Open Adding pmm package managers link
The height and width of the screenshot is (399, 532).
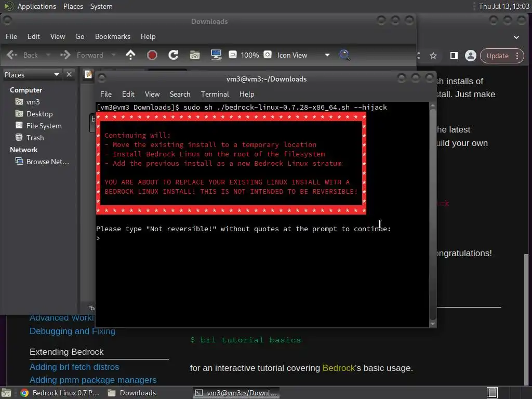pyautogui.click(x=93, y=380)
